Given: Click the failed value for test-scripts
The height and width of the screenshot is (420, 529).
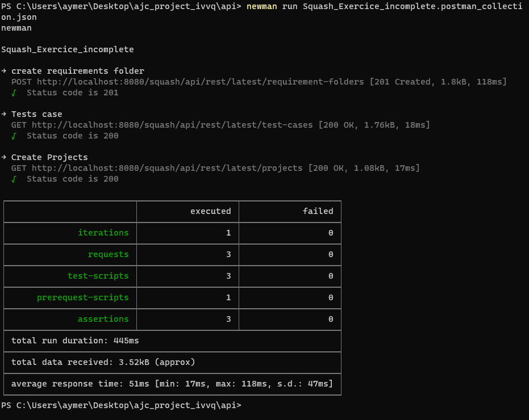Looking at the screenshot, I should click(331, 276).
